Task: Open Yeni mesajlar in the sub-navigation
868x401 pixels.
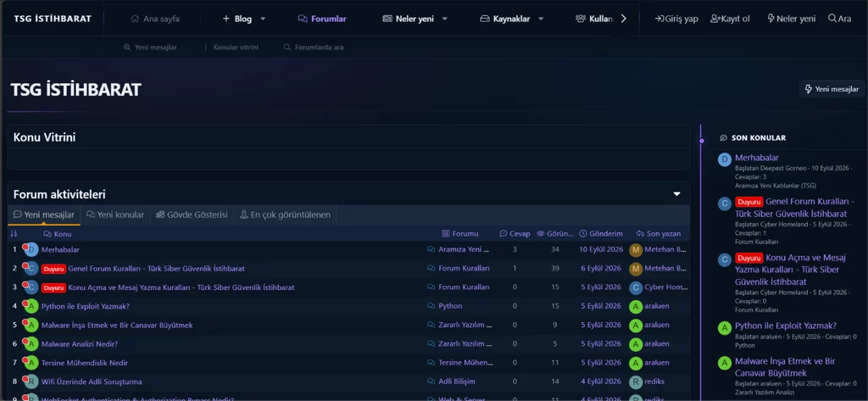Action: pos(150,47)
